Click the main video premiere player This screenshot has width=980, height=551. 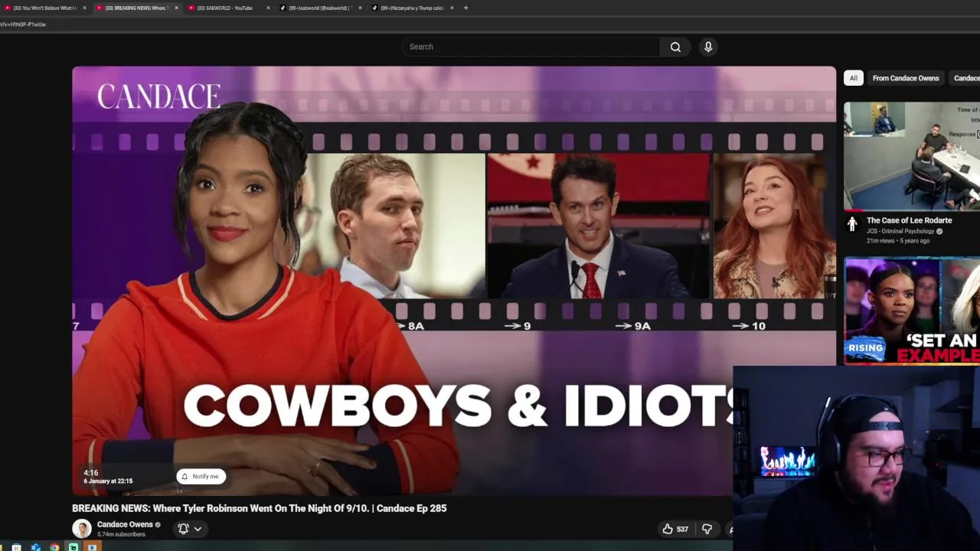[x=454, y=281]
